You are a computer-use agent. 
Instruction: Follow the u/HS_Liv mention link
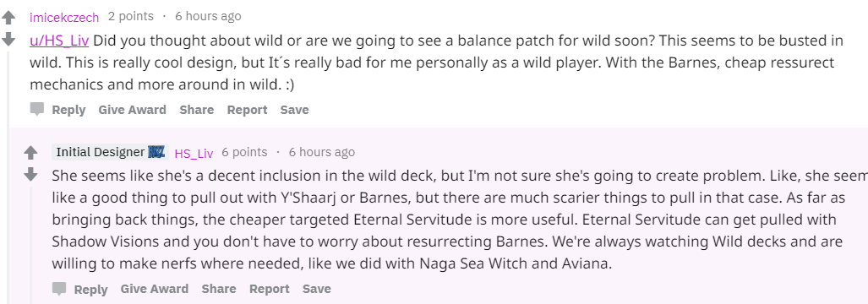[x=59, y=41]
